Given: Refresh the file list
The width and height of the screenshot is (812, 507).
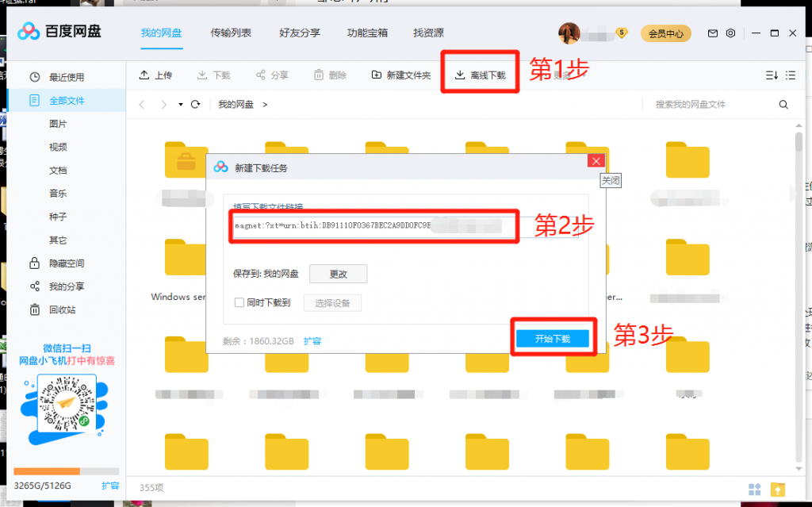Looking at the screenshot, I should pos(195,105).
